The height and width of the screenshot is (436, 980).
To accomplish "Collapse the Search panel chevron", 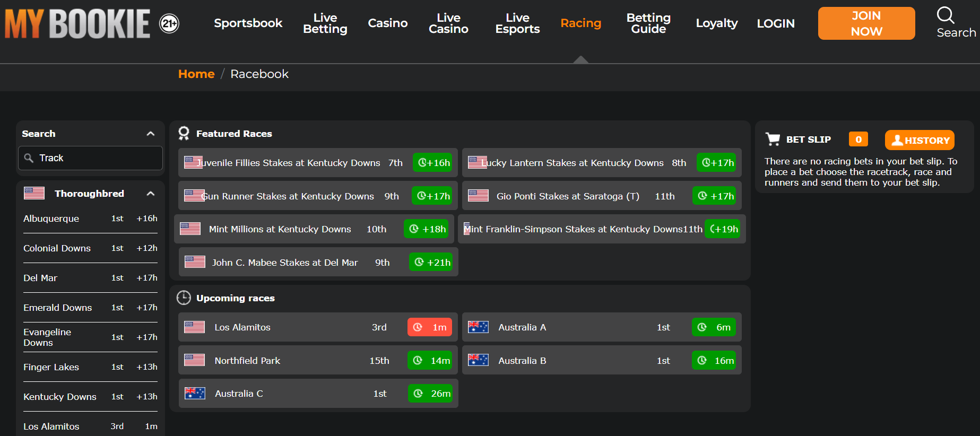I will (x=151, y=134).
